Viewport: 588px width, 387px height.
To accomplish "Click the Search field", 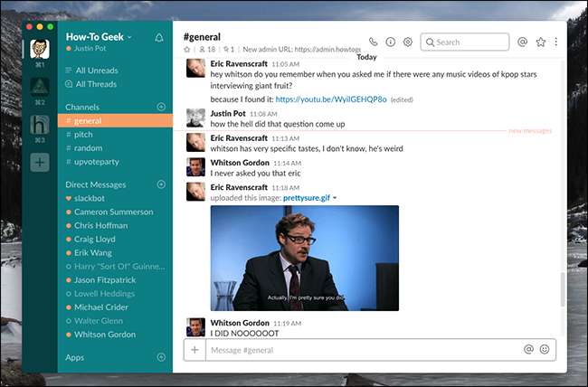I will (x=465, y=42).
